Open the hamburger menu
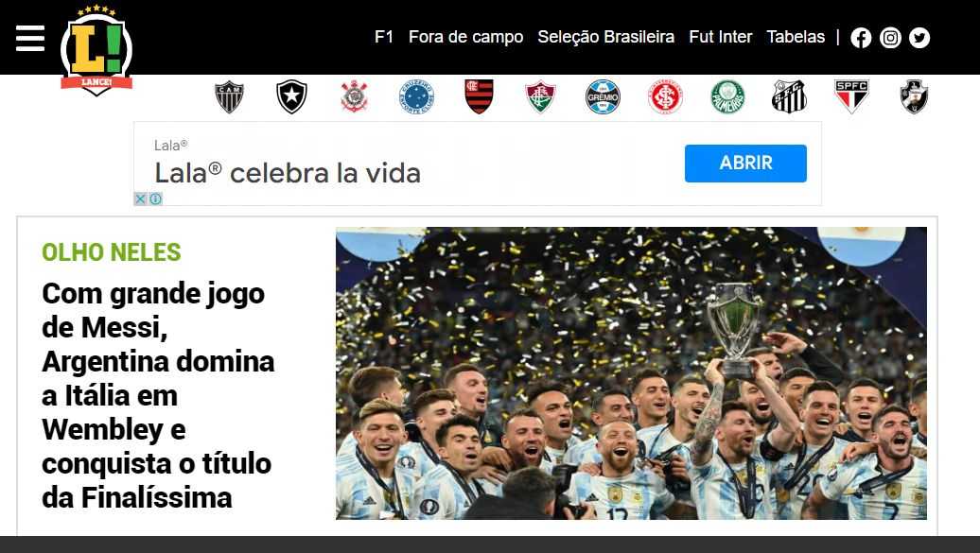This screenshot has height=553, width=980. click(30, 38)
